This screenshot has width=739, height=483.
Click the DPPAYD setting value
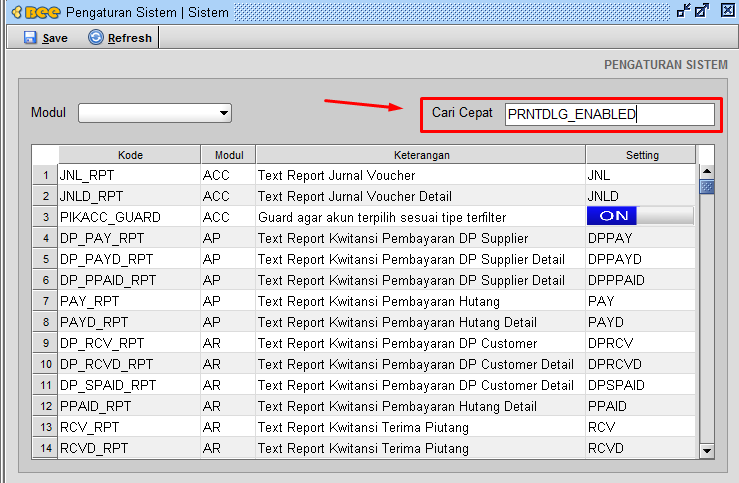pos(640,259)
